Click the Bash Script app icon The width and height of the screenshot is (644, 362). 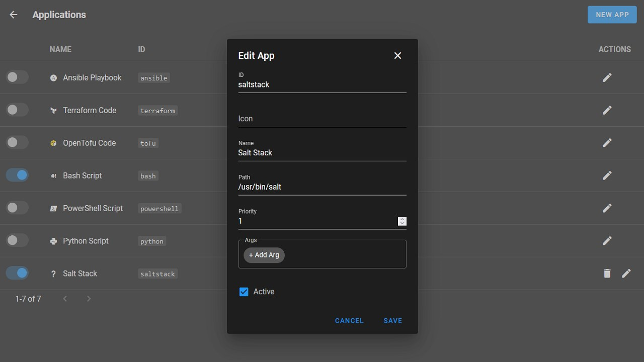coord(53,175)
